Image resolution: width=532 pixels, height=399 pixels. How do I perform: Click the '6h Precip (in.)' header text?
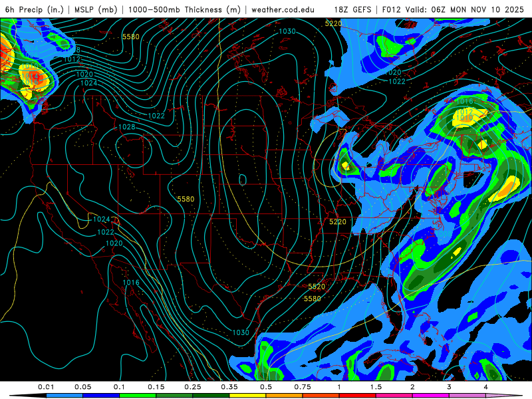35,9
